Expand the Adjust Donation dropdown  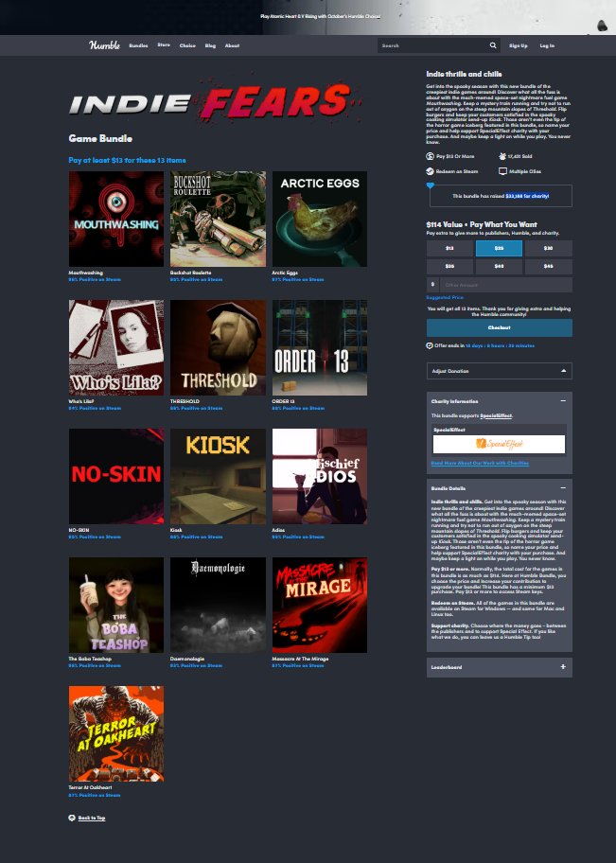(499, 371)
